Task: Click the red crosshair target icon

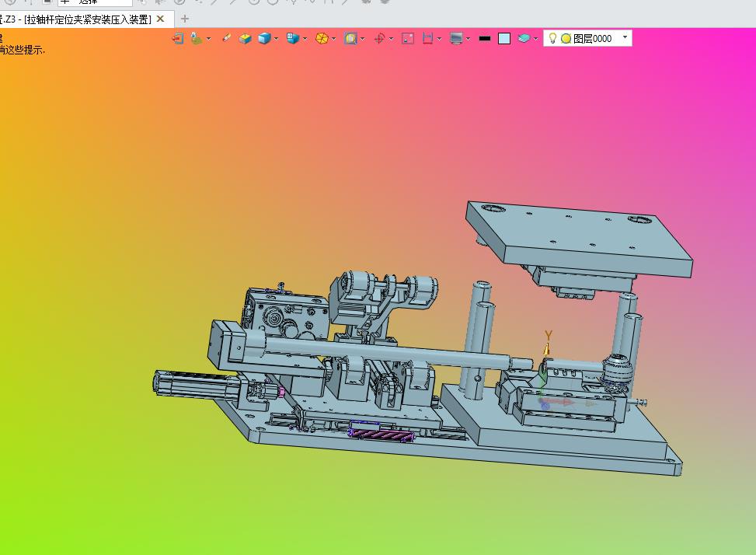Action: pos(379,38)
